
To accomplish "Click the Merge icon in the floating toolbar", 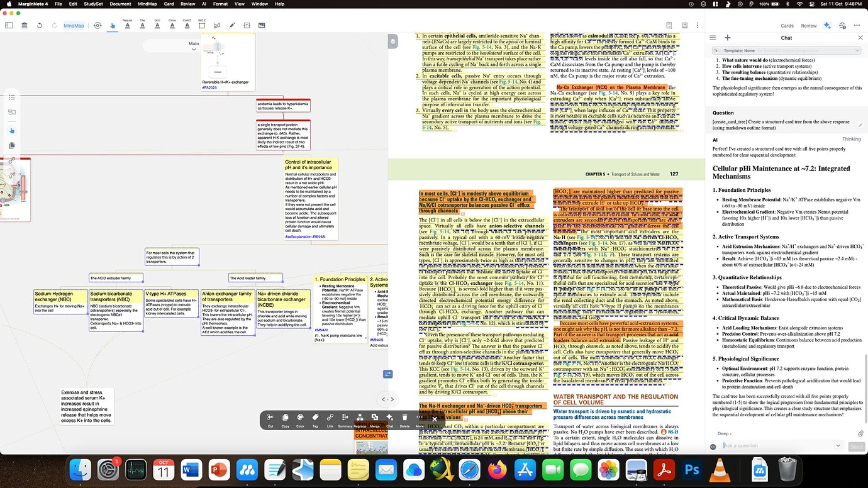I will (375, 418).
